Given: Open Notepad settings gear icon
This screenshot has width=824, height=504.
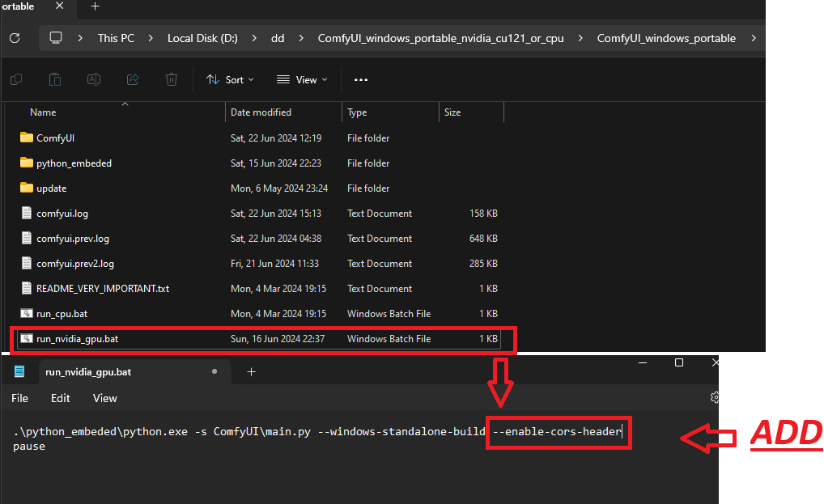Looking at the screenshot, I should point(714,397).
